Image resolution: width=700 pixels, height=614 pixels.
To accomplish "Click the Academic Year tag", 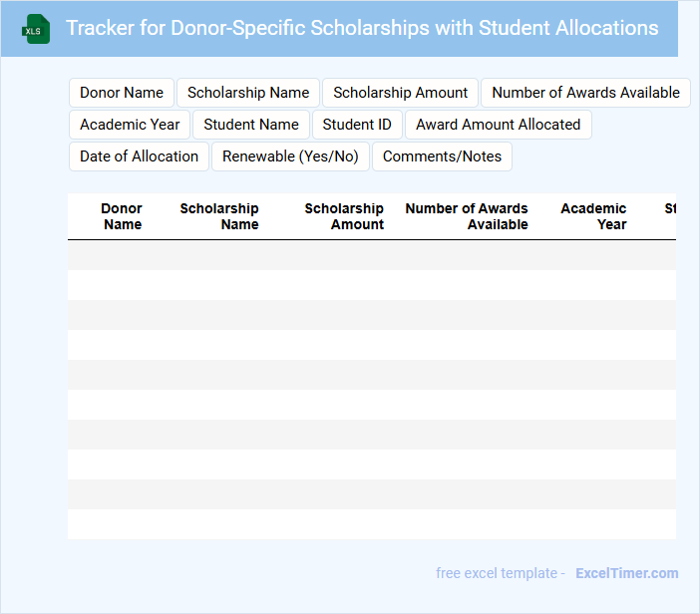I will 130,125.
